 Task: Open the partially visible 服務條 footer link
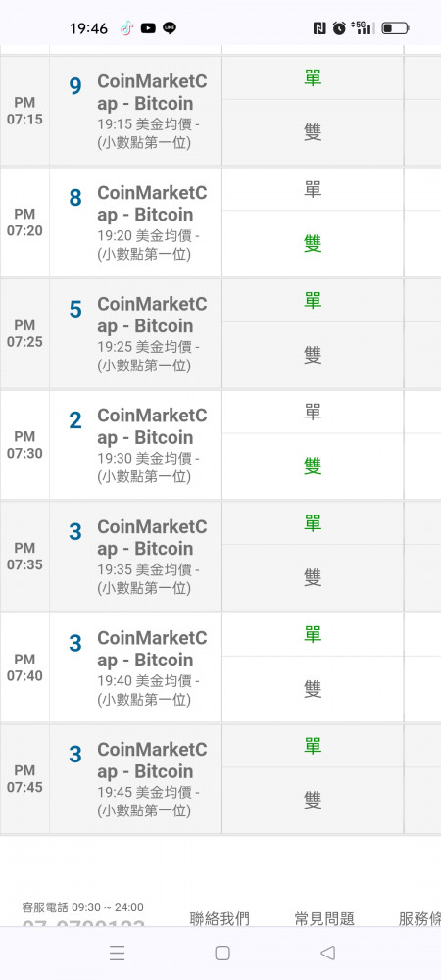coord(419,918)
